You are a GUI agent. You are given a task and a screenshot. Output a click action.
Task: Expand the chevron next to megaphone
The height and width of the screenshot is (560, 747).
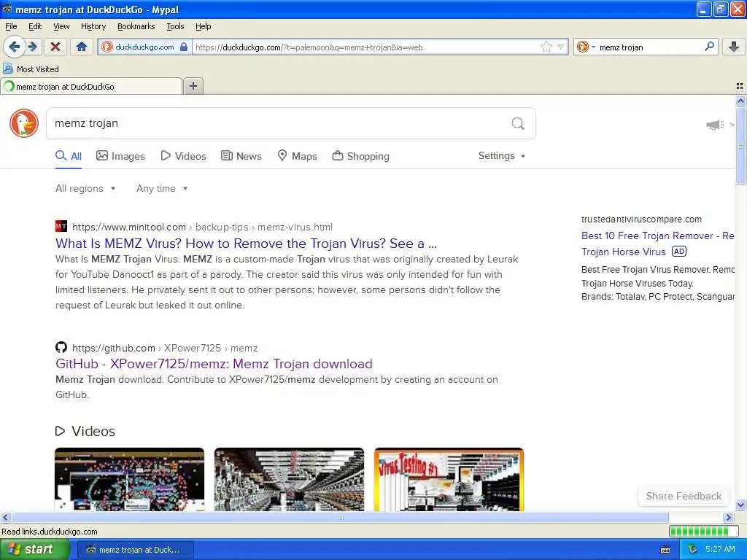click(x=732, y=125)
